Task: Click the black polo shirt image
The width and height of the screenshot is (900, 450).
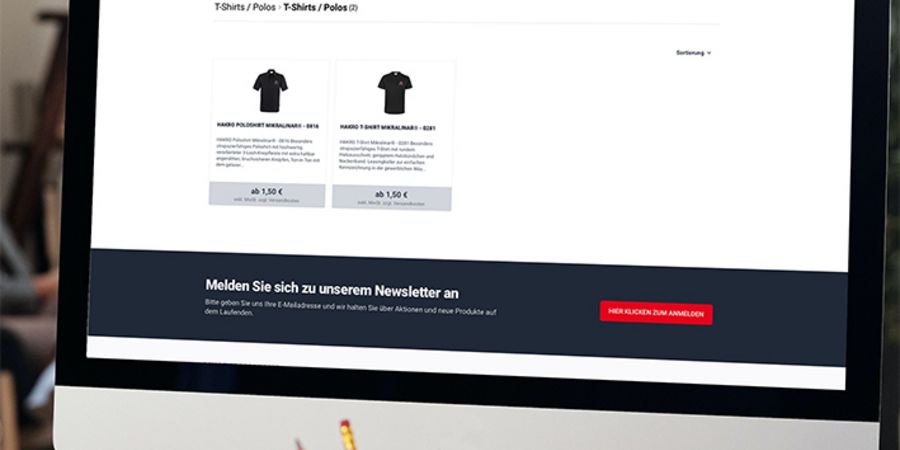Action: point(270,91)
